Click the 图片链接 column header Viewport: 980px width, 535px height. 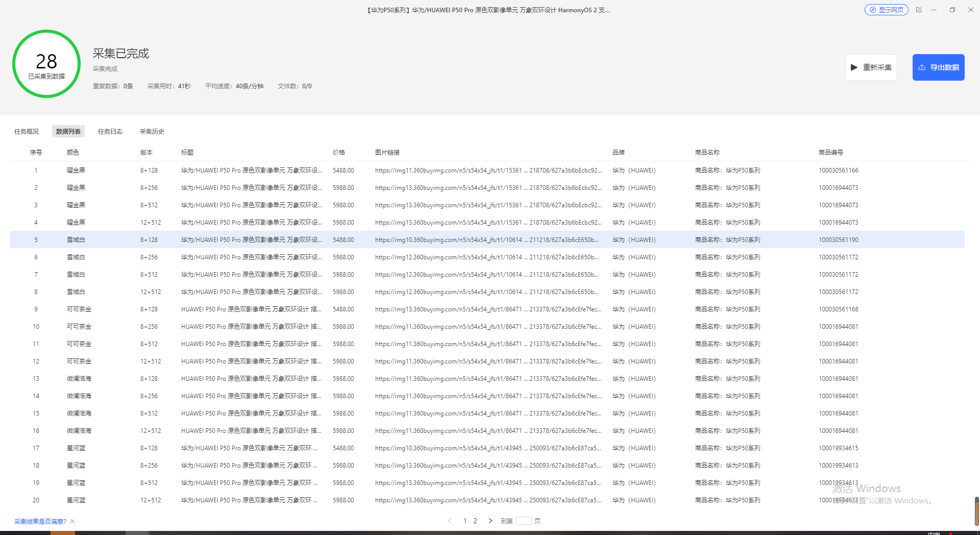[x=387, y=152]
